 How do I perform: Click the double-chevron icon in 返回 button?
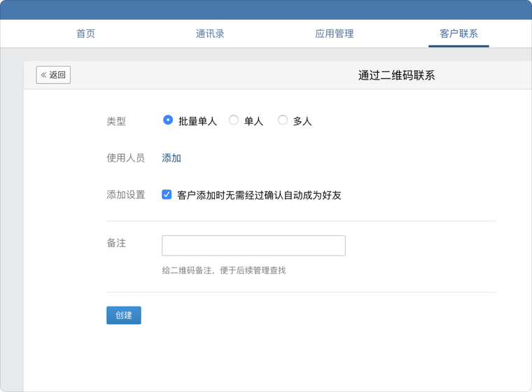pos(43,75)
